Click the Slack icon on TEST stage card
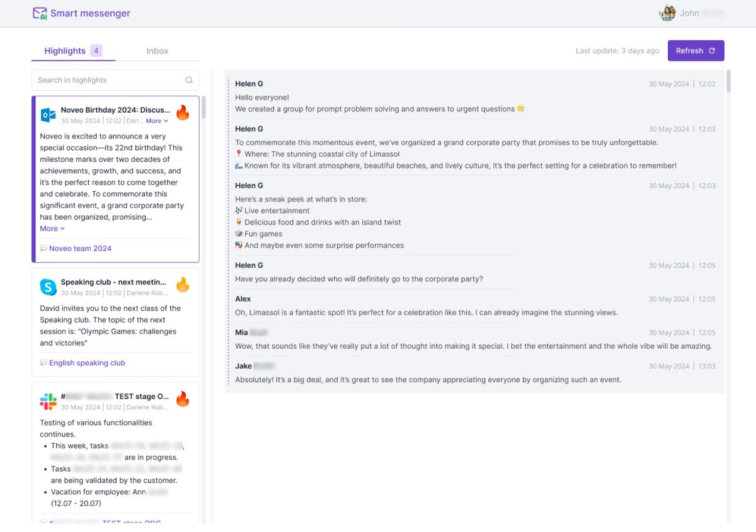Screen dimensions: 756x532 point(47,402)
